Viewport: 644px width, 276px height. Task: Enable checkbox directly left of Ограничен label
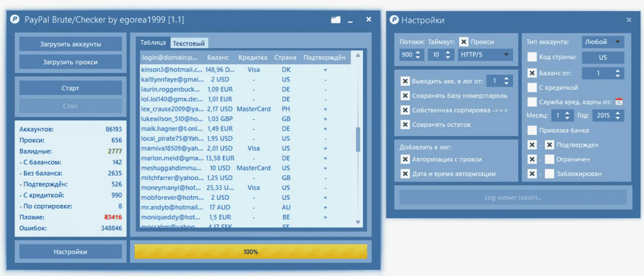tap(549, 159)
